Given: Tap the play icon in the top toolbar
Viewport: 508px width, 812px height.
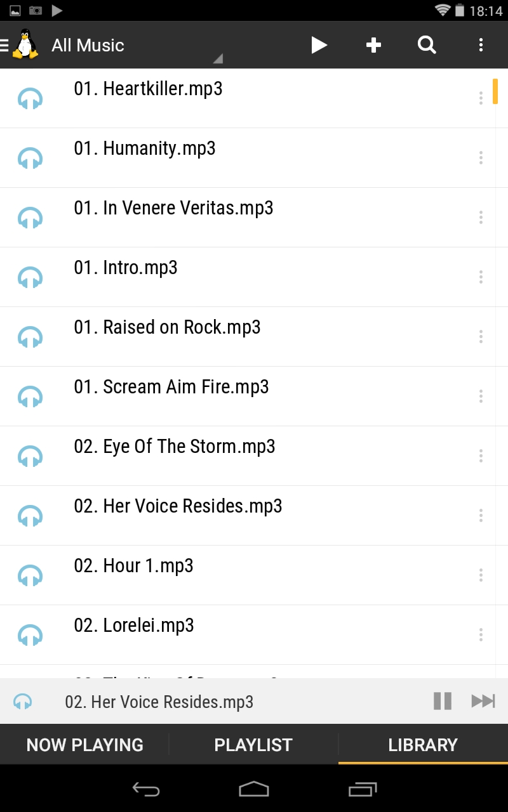Looking at the screenshot, I should pos(319,45).
